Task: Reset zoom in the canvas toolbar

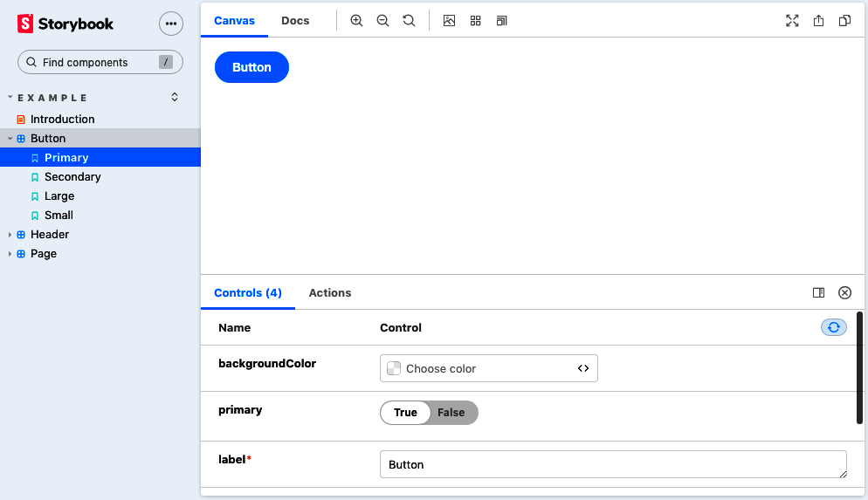Action: [x=409, y=21]
